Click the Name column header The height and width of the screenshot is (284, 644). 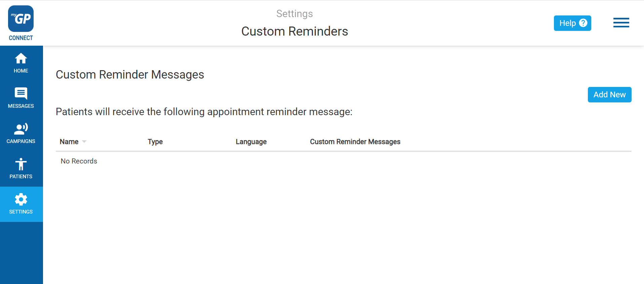pos(69,142)
